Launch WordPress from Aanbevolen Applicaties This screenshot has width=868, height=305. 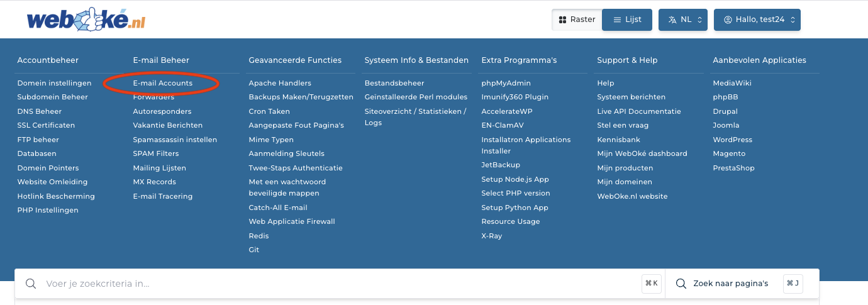pos(732,140)
